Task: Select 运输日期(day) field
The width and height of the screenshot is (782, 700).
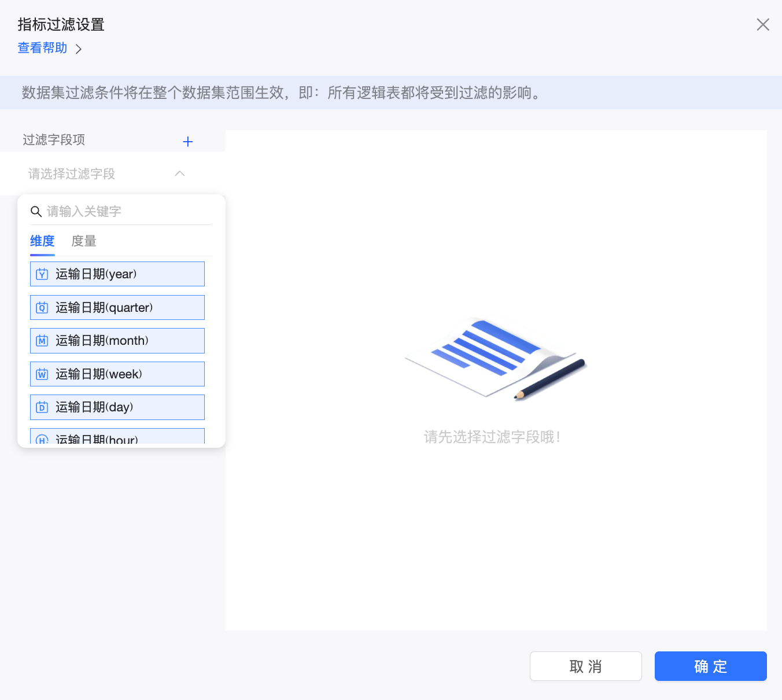Action: (x=117, y=407)
